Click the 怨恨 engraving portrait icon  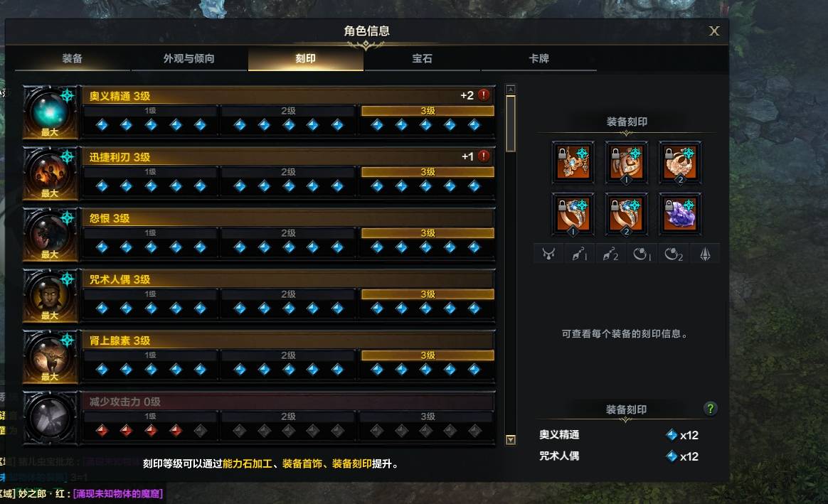coord(51,235)
